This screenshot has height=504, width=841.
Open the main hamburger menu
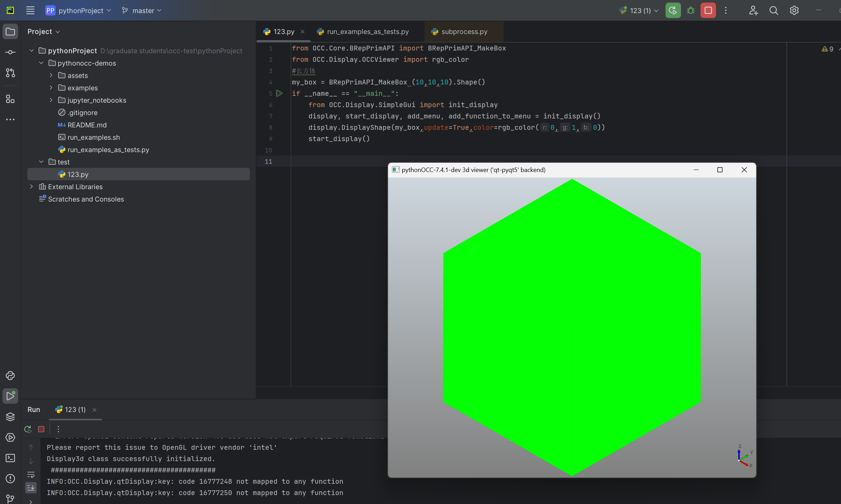point(30,10)
